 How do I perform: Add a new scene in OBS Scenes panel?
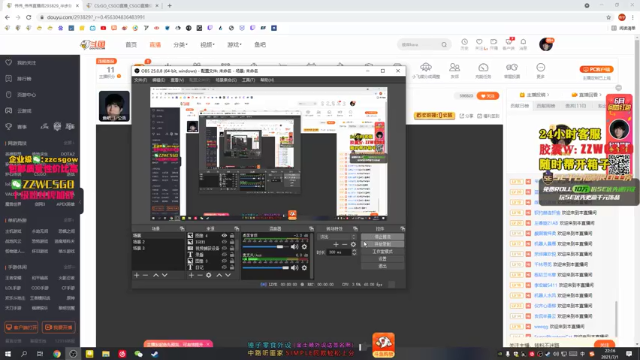click(137, 275)
